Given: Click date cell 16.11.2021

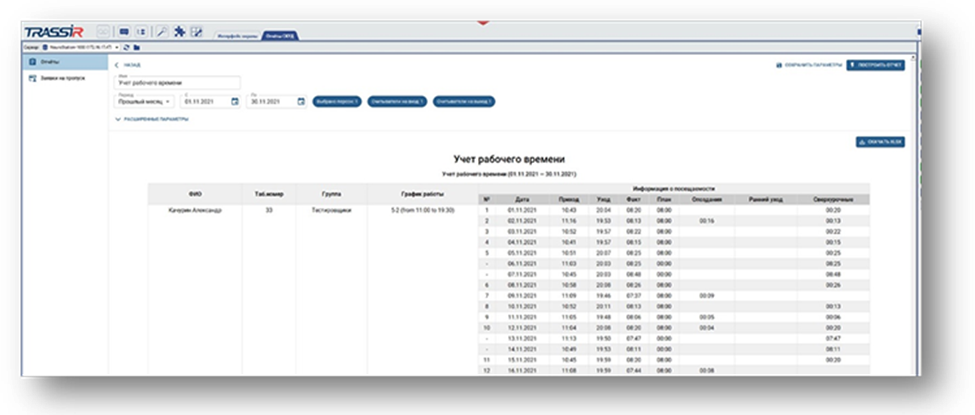Looking at the screenshot, I should click(522, 370).
